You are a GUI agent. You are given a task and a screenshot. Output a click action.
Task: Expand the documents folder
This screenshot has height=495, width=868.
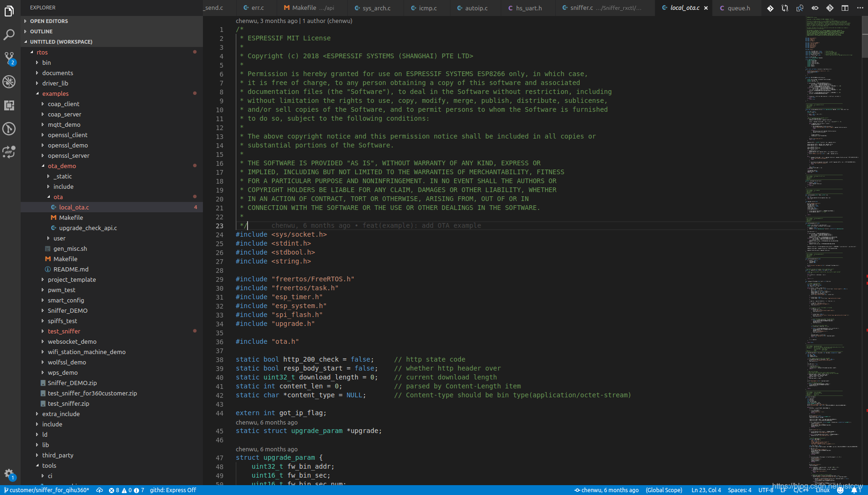point(112,73)
